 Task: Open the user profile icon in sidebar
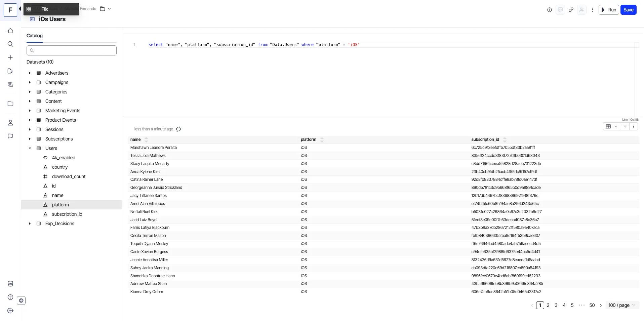point(10,123)
